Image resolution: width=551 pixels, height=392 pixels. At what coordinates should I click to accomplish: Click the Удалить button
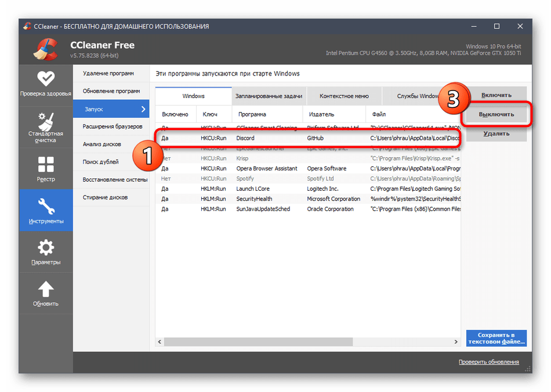pyautogui.click(x=496, y=133)
